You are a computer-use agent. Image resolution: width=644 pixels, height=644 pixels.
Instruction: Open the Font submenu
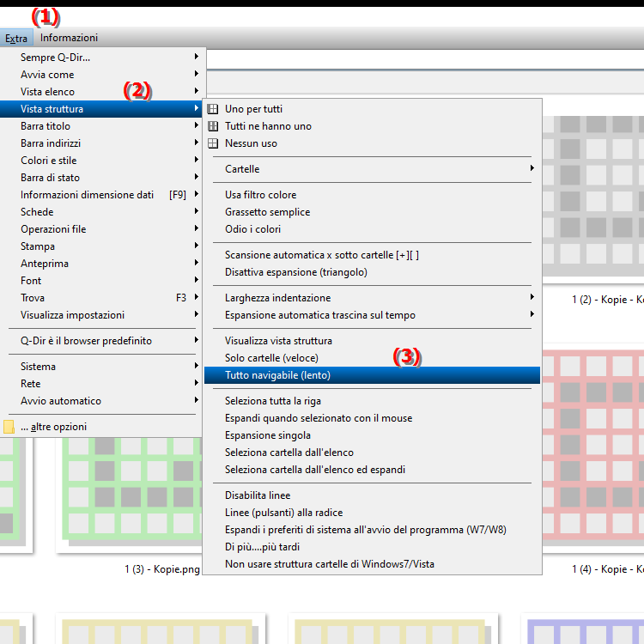100,281
